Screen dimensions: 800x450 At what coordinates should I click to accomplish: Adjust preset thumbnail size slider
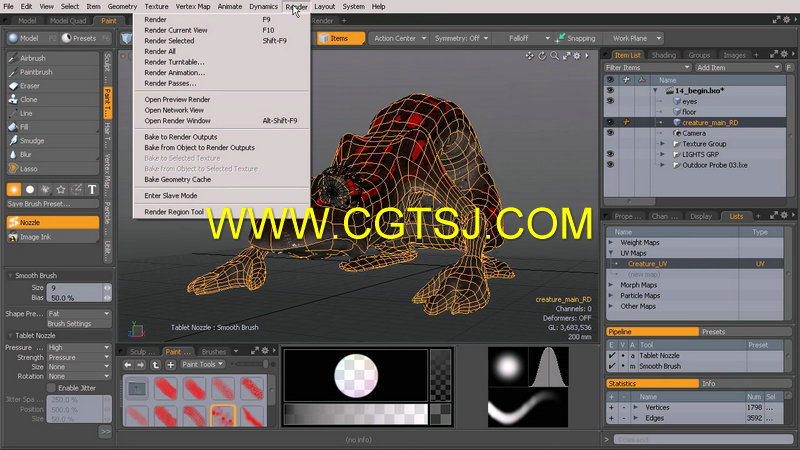pos(250,364)
